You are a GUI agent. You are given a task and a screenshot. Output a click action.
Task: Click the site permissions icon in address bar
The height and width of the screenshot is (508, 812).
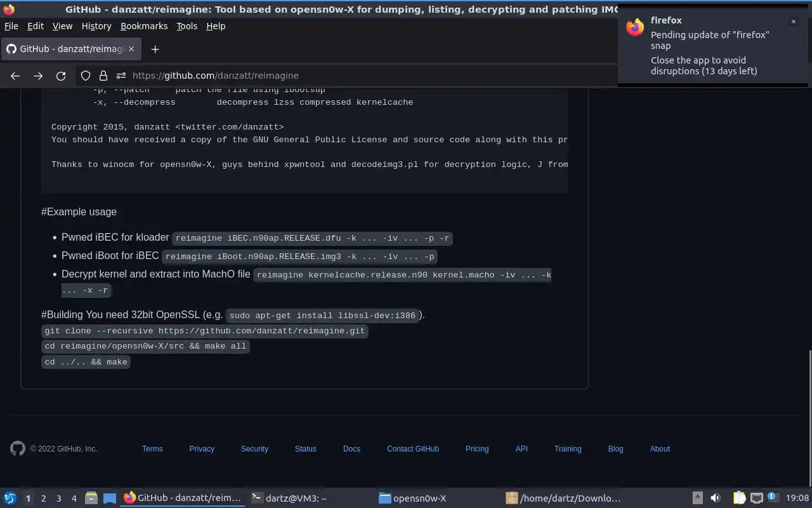click(x=121, y=76)
